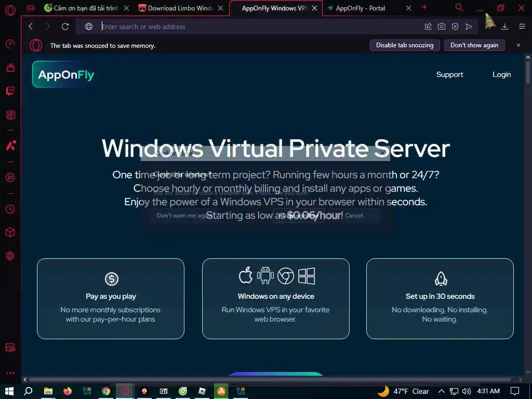Open the Twitch panel in the sidebar

tap(10, 91)
